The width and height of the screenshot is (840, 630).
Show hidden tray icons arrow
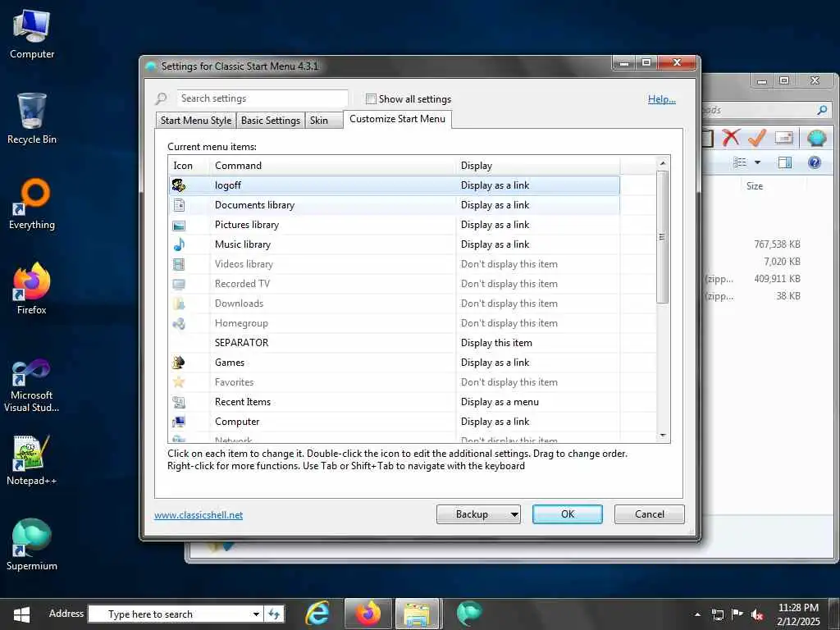(x=697, y=614)
